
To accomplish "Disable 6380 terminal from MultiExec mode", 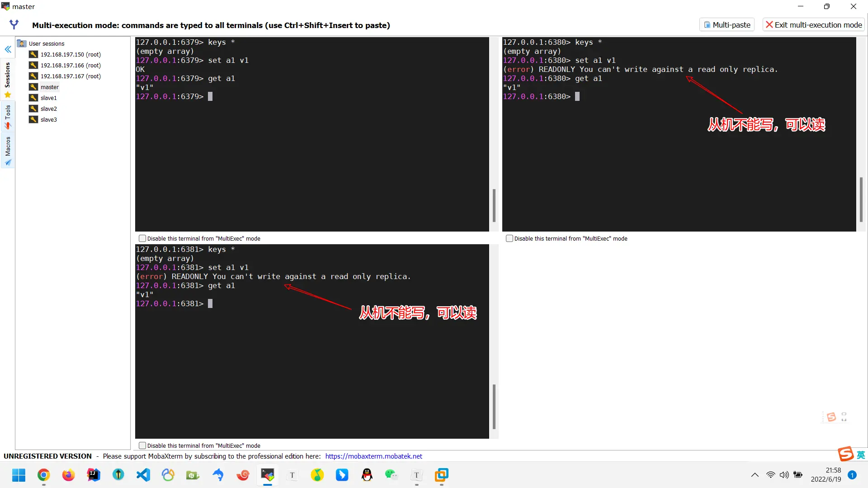I will [509, 238].
